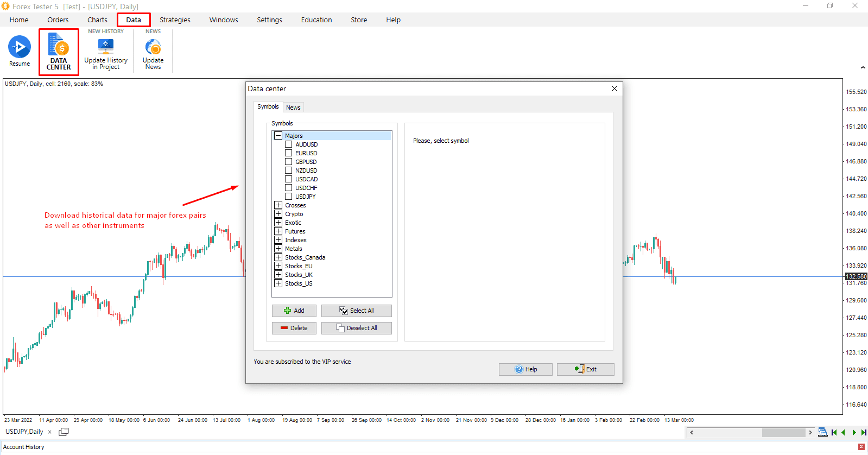868x455 pixels.
Task: Close the Account History panel
Action: pyautogui.click(x=861, y=447)
